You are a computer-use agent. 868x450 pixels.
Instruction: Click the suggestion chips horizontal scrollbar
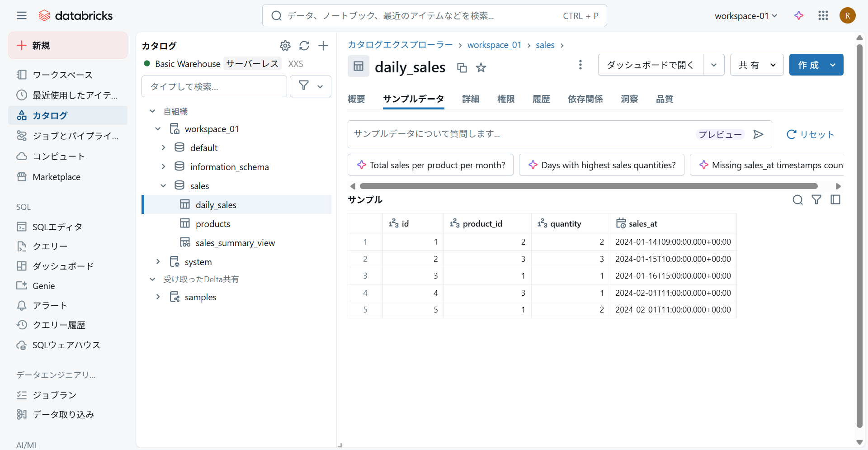(588, 186)
